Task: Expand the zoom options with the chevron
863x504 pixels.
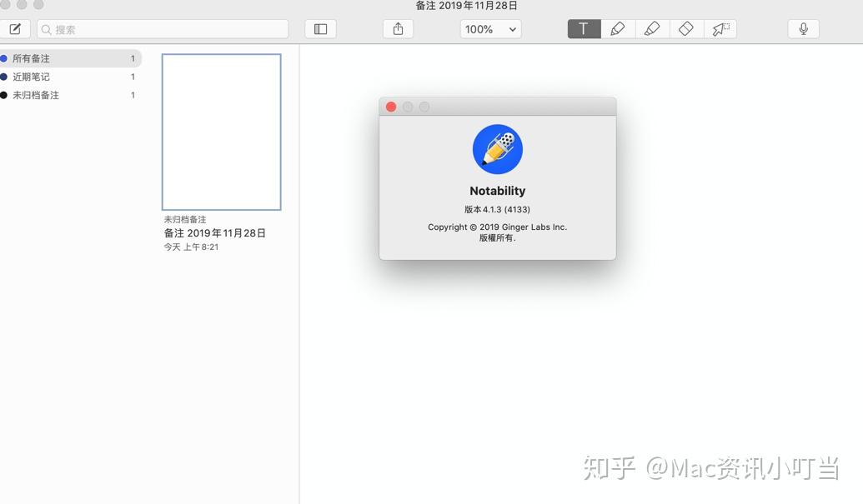Action: coord(511,28)
